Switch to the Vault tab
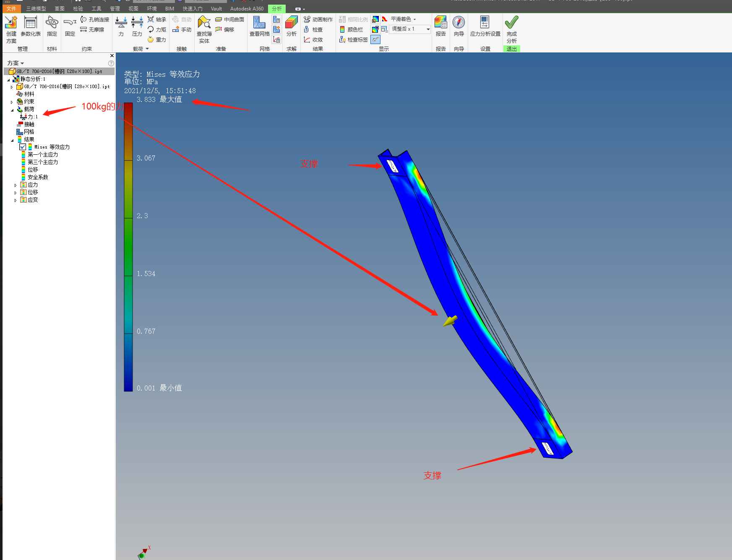Viewport: 732px width, 560px height. coord(216,8)
